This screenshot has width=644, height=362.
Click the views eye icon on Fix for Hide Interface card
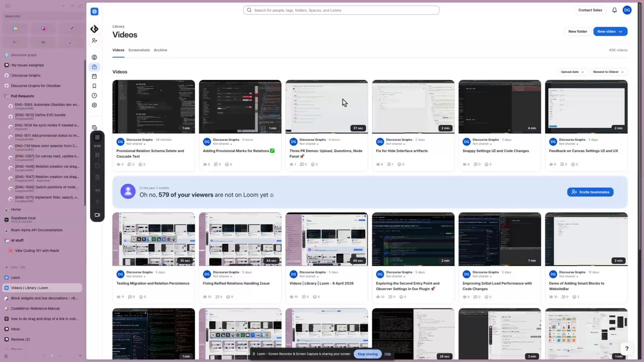[378, 164]
